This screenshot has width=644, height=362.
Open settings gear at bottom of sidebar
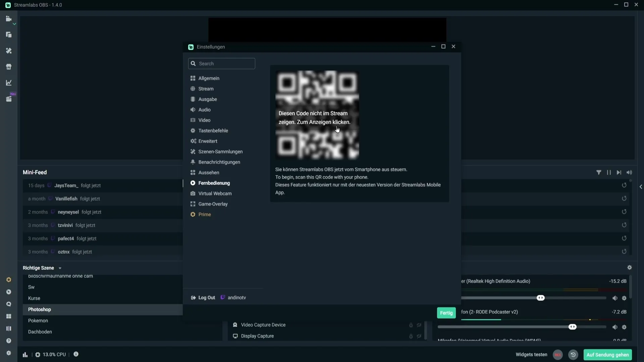tap(9, 353)
